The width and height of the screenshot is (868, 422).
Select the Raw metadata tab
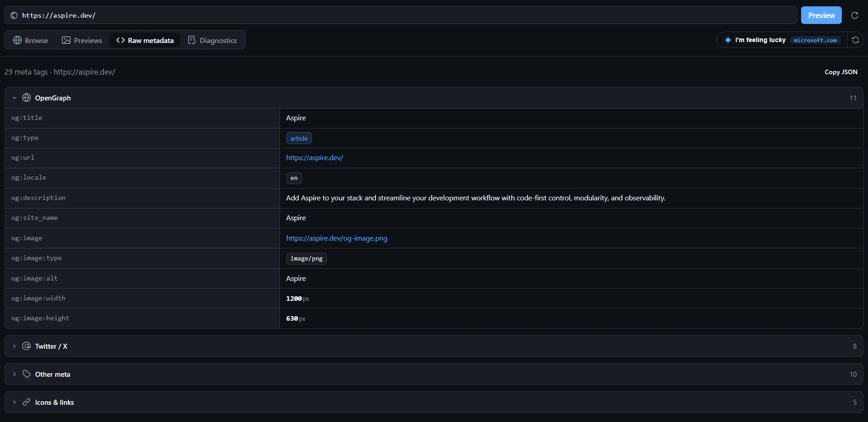[x=145, y=40]
